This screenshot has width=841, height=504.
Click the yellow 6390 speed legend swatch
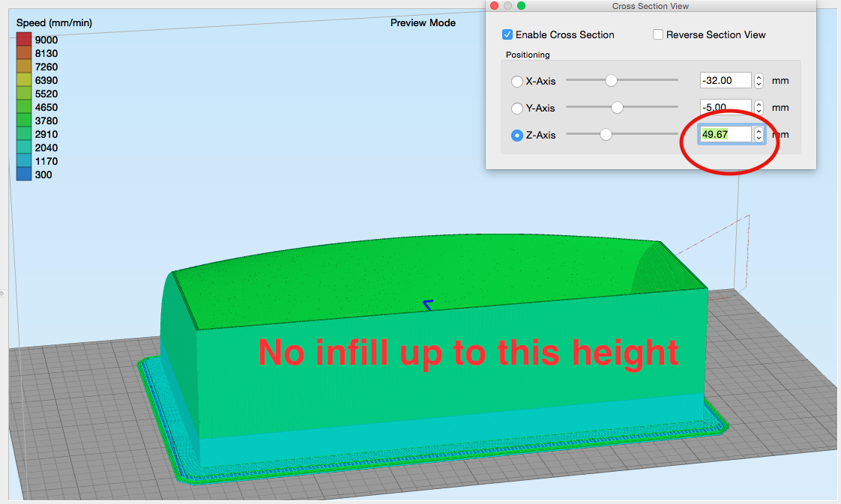pyautogui.click(x=24, y=80)
